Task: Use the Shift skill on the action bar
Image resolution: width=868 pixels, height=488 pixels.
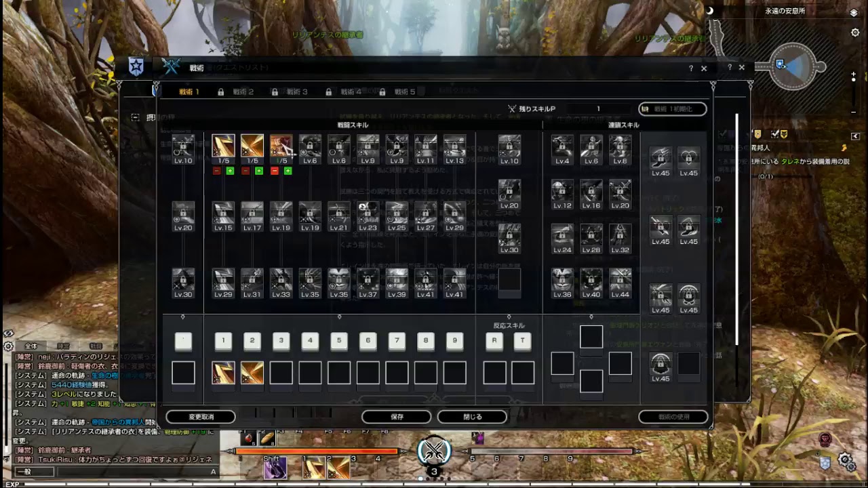Action: coord(275,468)
